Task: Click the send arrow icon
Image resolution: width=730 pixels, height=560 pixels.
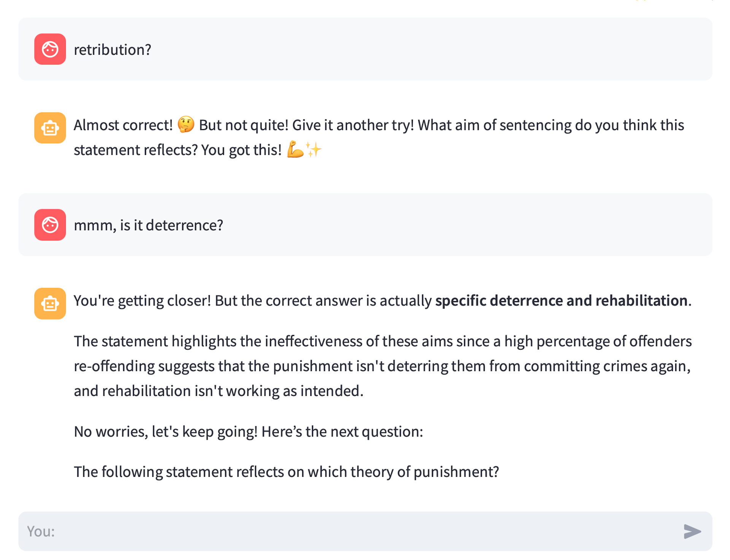Action: tap(692, 531)
